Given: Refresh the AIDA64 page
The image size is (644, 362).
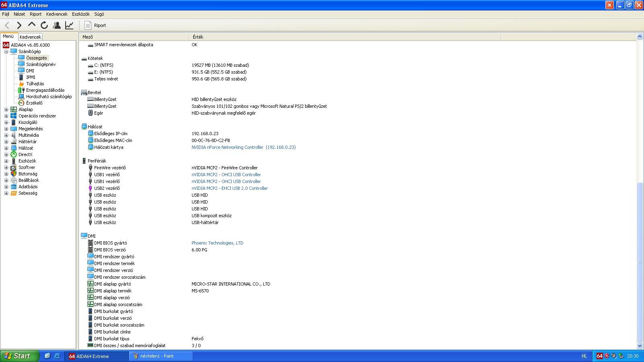Looking at the screenshot, I should [44, 25].
